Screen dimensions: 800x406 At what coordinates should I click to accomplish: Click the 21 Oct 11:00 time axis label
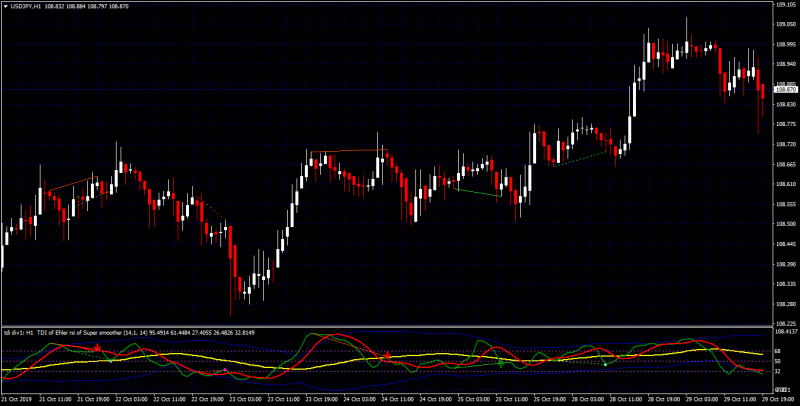click(x=54, y=397)
